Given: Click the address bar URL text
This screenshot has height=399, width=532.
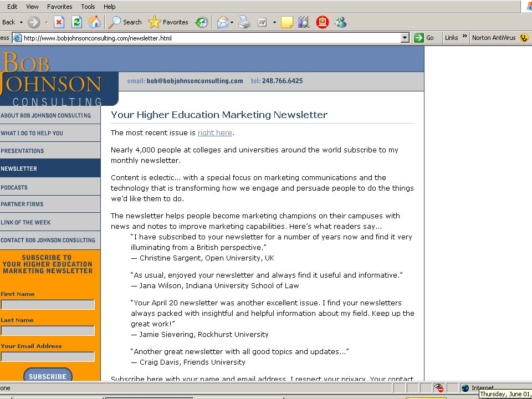Looking at the screenshot, I should tap(98, 38).
